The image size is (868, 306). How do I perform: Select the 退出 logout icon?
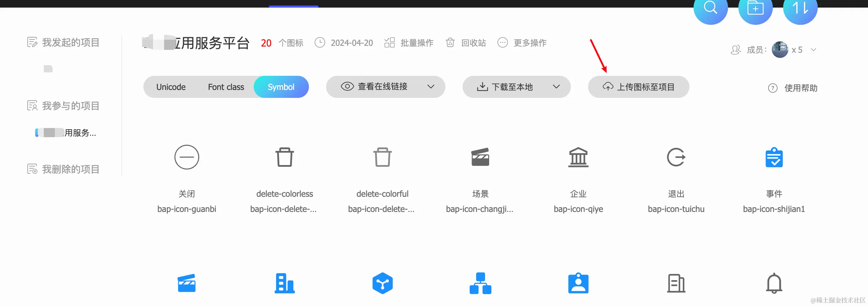(x=676, y=157)
